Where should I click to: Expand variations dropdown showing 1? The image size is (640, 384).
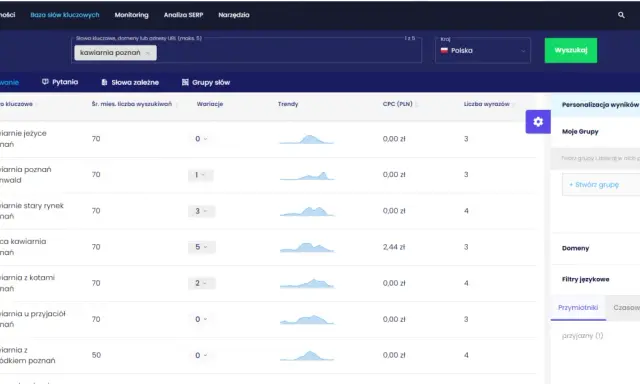point(200,175)
